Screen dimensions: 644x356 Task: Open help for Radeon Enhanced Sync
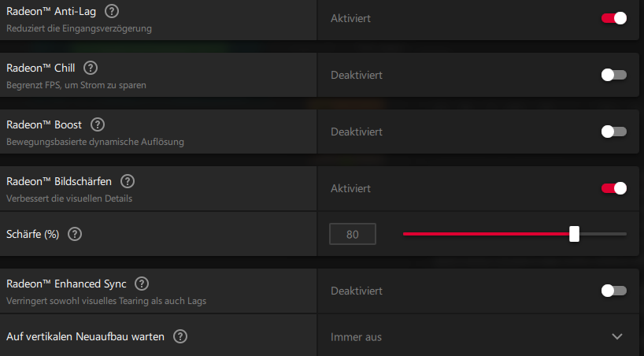click(142, 284)
